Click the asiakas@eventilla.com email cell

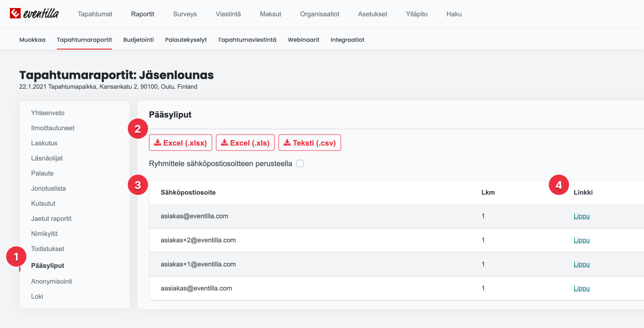point(195,216)
